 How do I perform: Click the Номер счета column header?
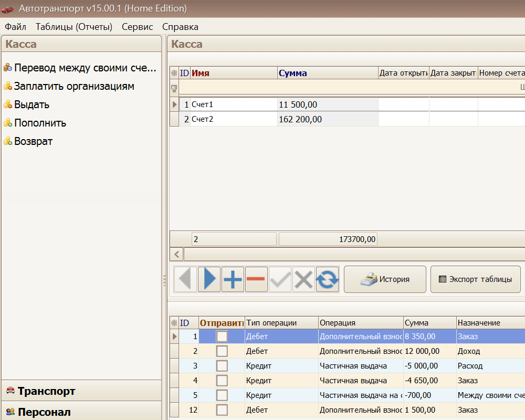click(x=501, y=73)
